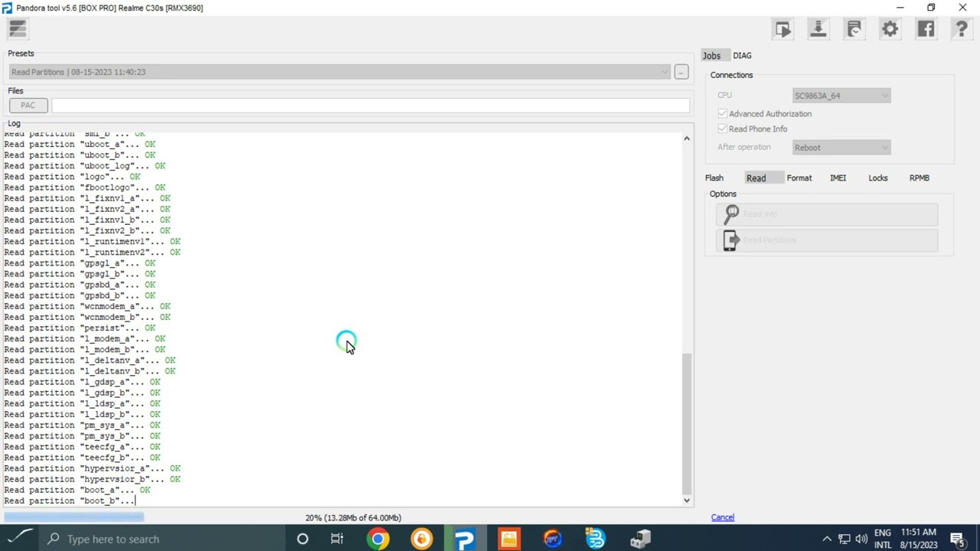The image size is (980, 551).
Task: Click the network tray icon
Action: (x=844, y=539)
